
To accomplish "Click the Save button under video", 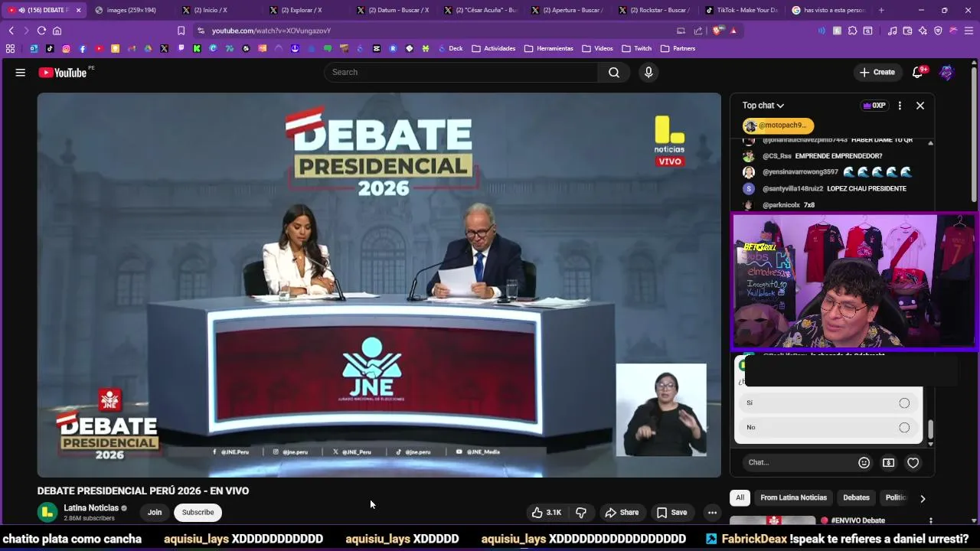I will (x=671, y=513).
